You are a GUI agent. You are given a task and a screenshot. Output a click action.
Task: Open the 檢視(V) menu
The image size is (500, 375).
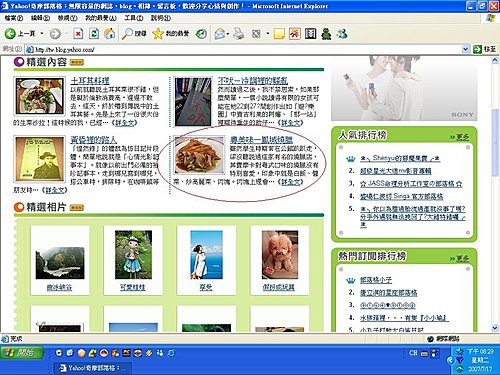[x=67, y=18]
